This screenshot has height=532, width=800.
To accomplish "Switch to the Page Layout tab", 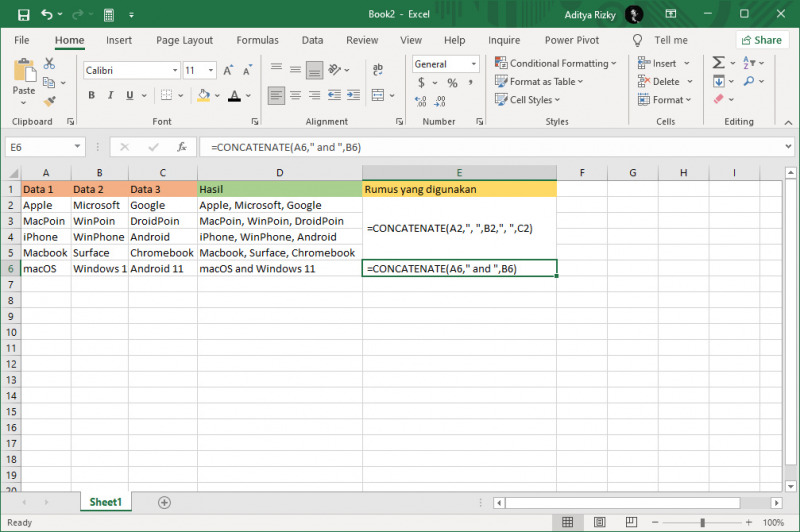I will coord(184,40).
